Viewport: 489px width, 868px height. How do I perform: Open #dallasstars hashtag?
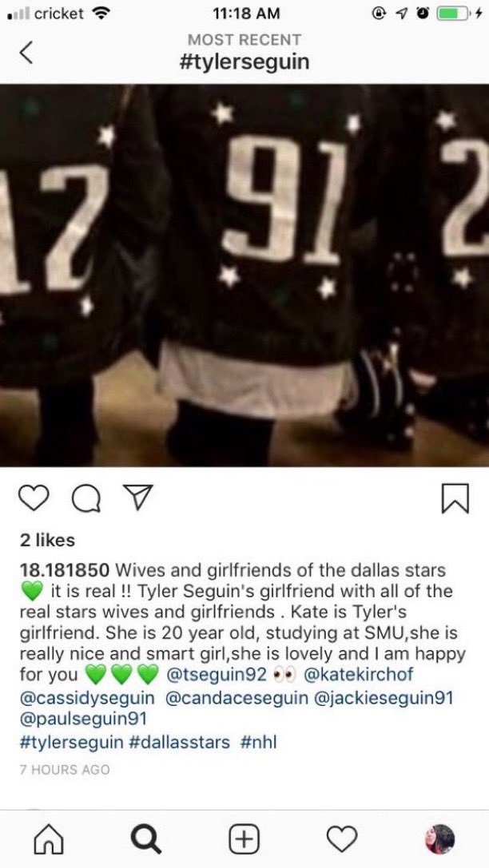point(179,742)
